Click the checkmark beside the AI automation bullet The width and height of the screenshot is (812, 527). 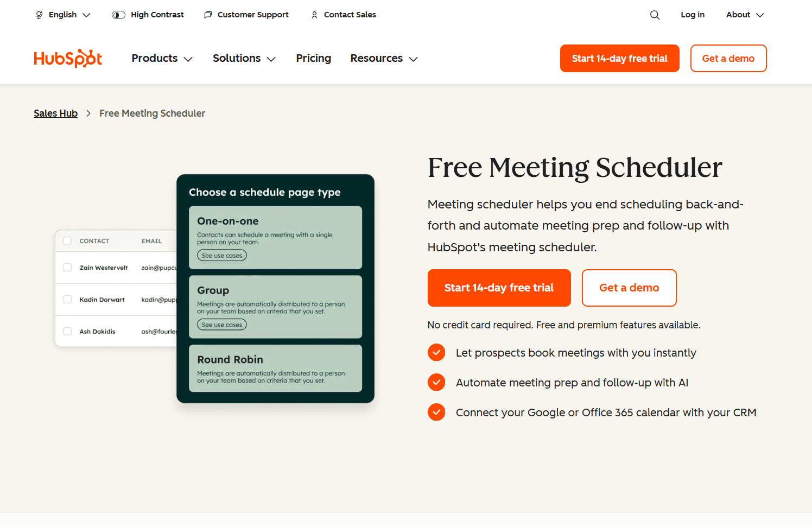436,382
